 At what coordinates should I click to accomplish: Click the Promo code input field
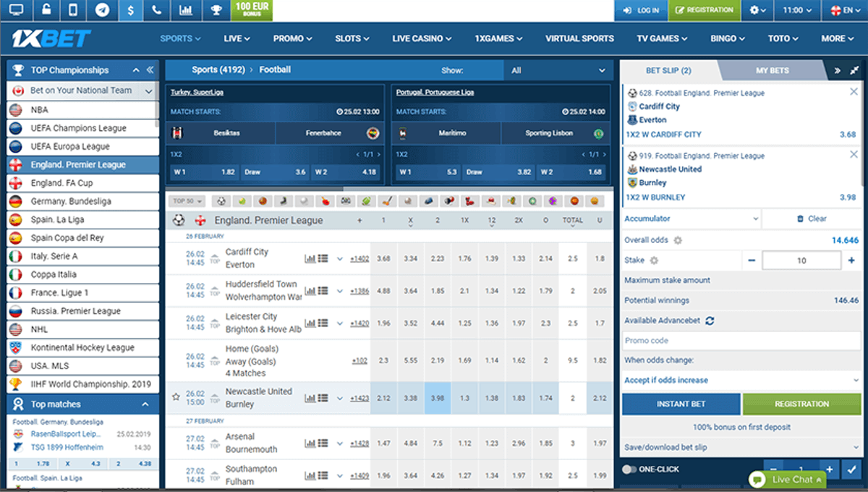tap(741, 340)
